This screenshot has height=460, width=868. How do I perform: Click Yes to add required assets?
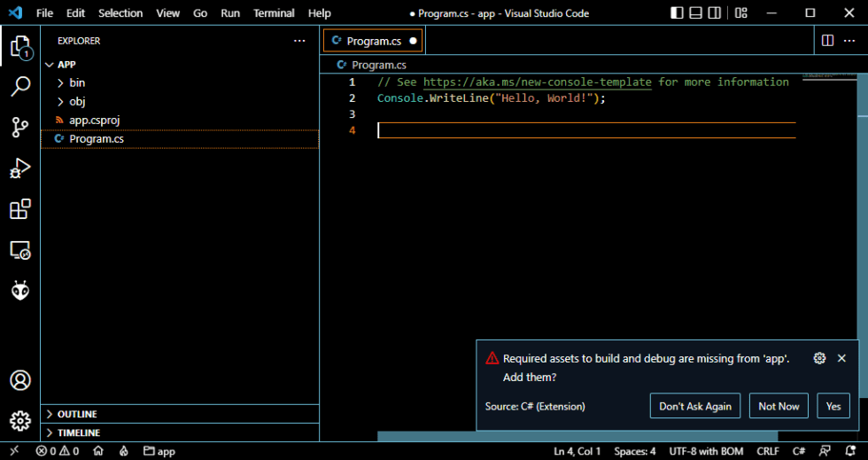point(833,406)
